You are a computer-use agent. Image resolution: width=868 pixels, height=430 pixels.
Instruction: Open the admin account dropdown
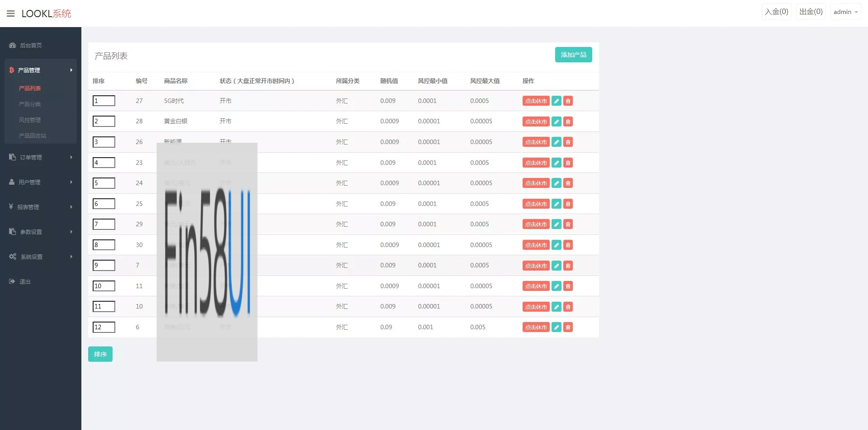pyautogui.click(x=845, y=12)
